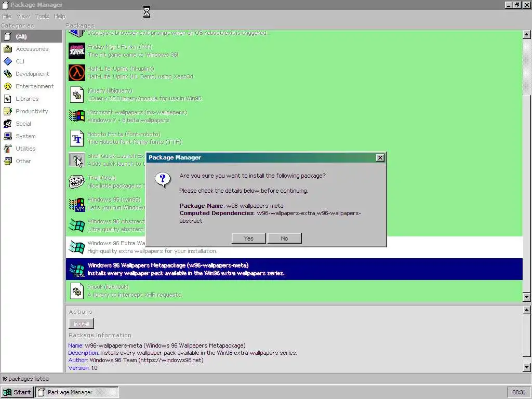Click the Other category icon
Screen dimensions: 532x399
click(x=8, y=161)
